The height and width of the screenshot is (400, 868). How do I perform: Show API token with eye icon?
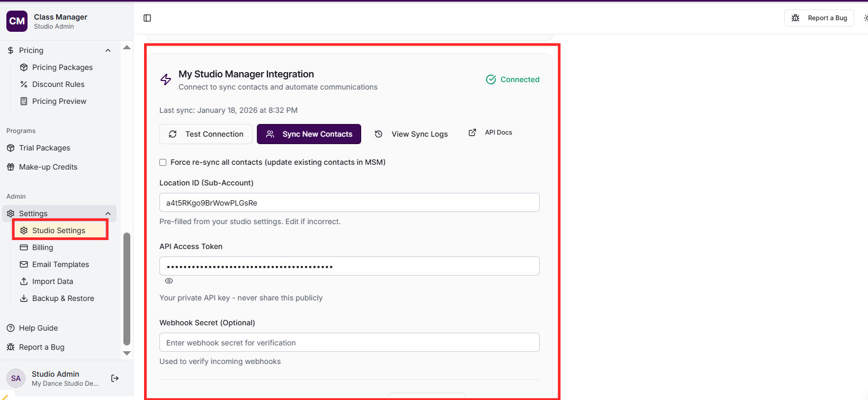point(169,281)
